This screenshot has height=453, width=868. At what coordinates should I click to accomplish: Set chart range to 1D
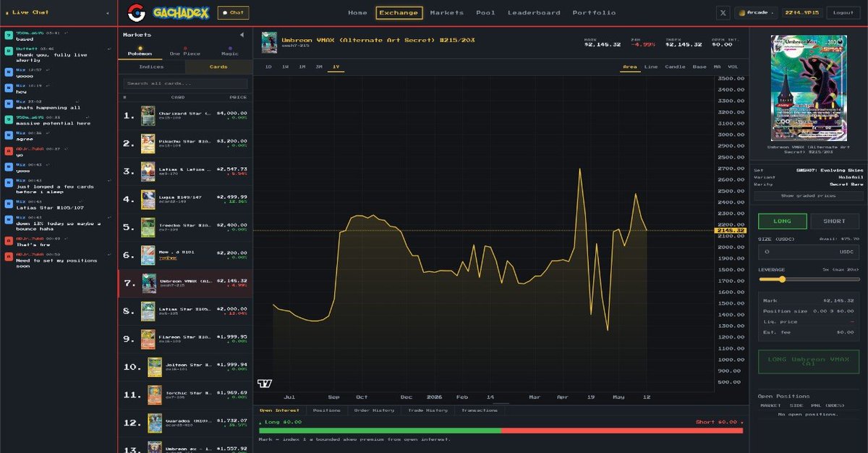tap(268, 67)
